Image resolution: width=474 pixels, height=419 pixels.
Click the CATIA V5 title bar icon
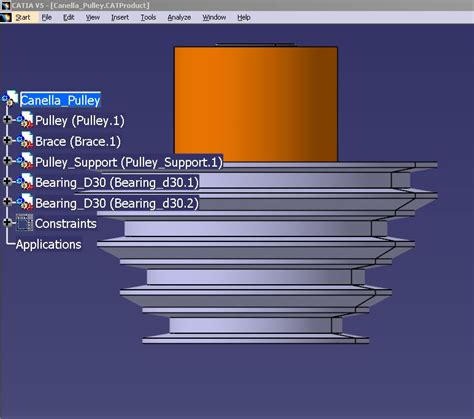click(x=6, y=5)
